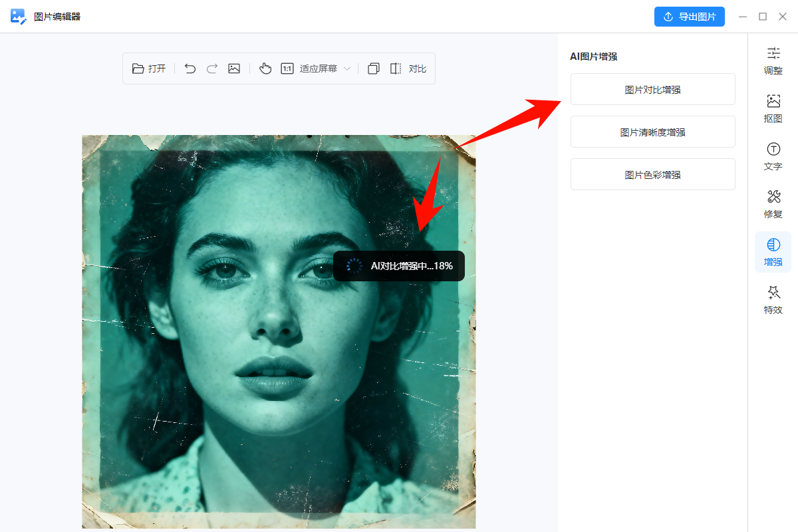Click the 导出图片 export button
Viewport: 798px width, 532px height.
tap(690, 16)
